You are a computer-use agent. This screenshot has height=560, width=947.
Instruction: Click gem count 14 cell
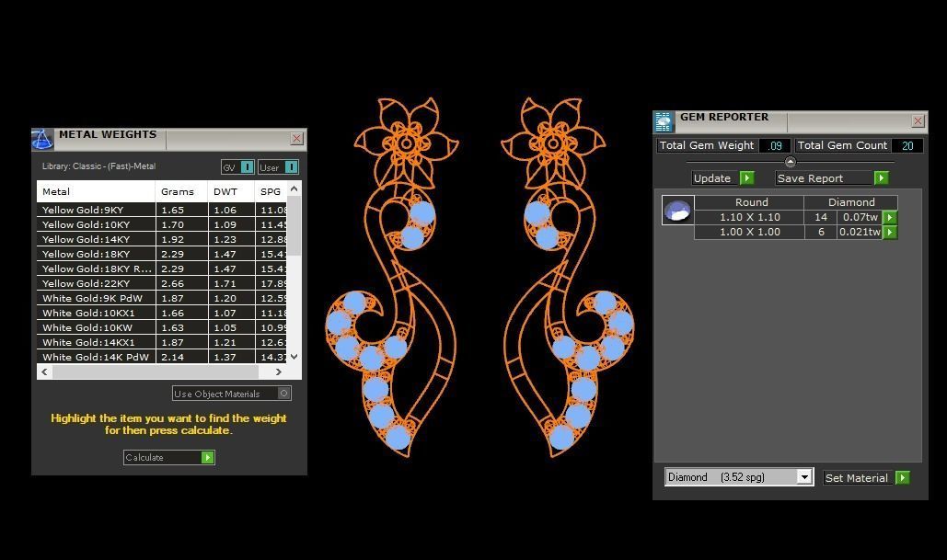(x=821, y=217)
